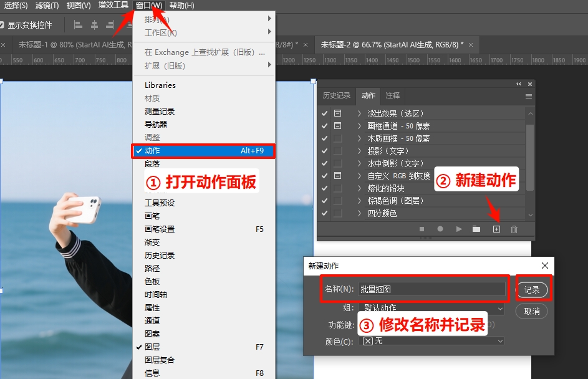Select 动作 from the 窗口 menu
The width and height of the screenshot is (588, 379).
pos(174,150)
